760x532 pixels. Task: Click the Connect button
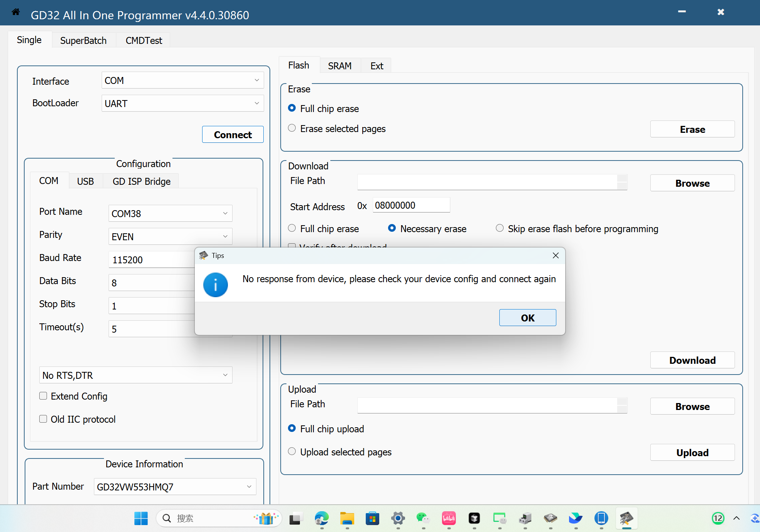pos(233,135)
